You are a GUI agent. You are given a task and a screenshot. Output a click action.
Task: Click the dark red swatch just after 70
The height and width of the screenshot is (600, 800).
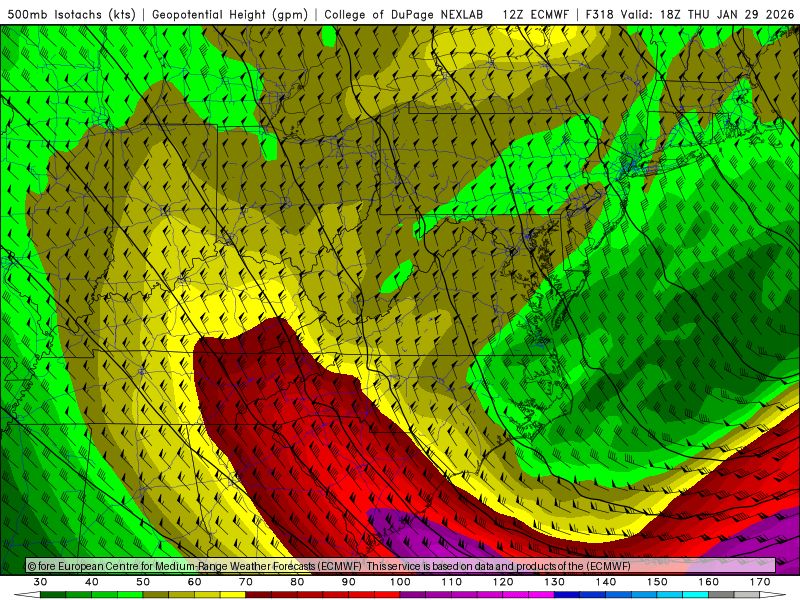click(259, 595)
